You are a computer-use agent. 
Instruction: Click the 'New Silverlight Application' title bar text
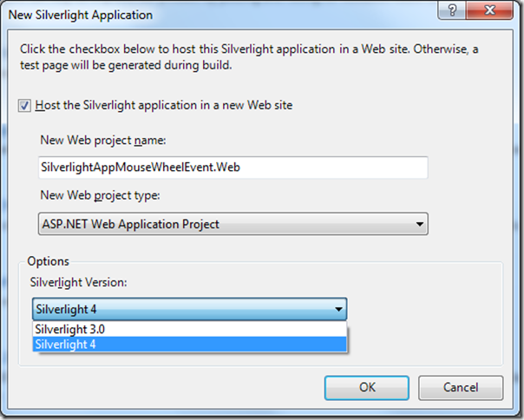(x=80, y=14)
